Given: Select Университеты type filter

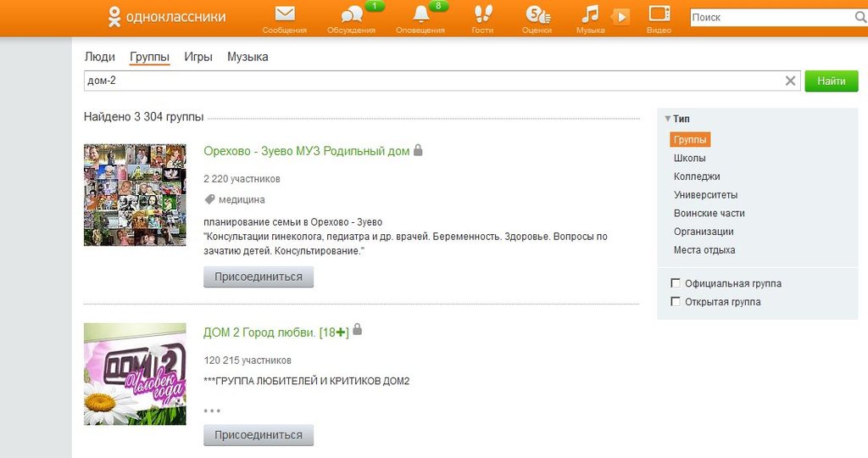Looking at the screenshot, I should click(706, 194).
